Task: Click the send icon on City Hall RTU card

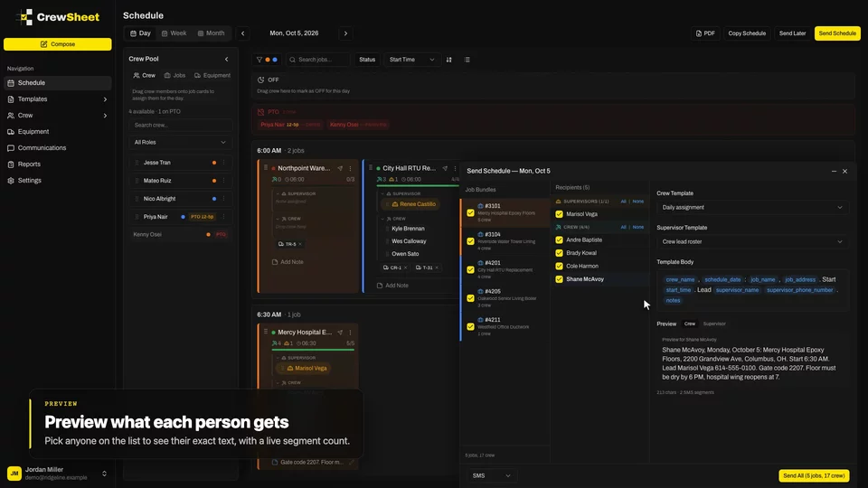Action: click(445, 168)
